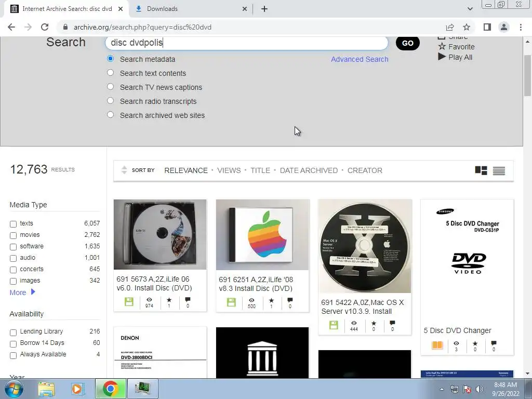The width and height of the screenshot is (532, 399).
Task: Select Search TV news captions option
Action: (110, 87)
